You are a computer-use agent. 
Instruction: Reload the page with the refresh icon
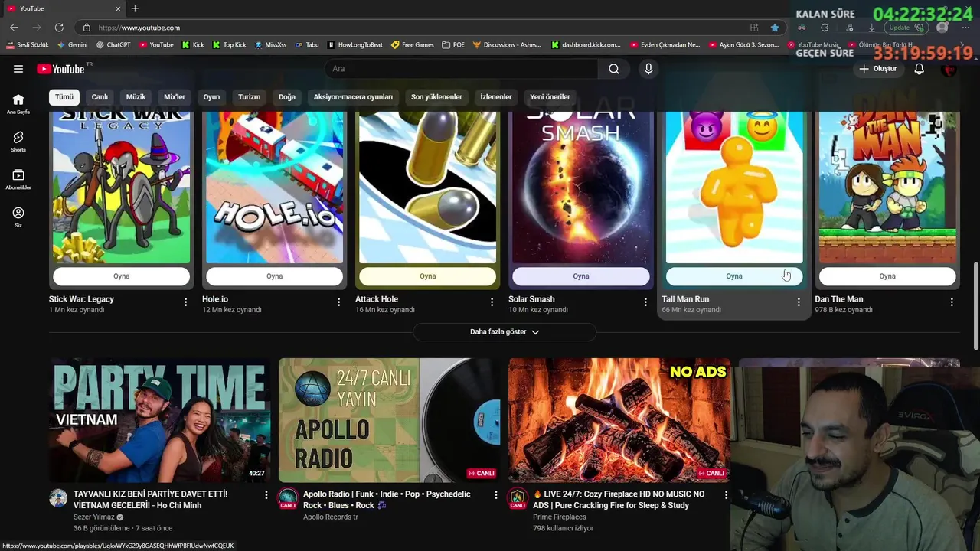(59, 28)
